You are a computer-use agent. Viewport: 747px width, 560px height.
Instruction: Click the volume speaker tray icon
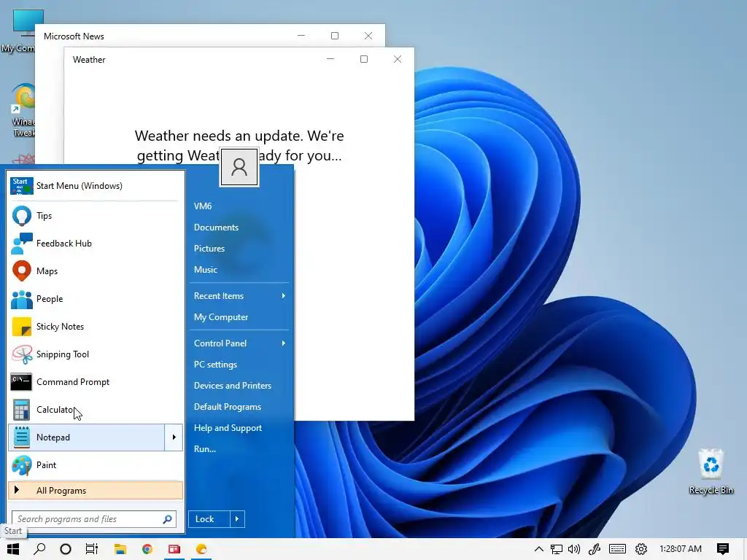coord(574,549)
